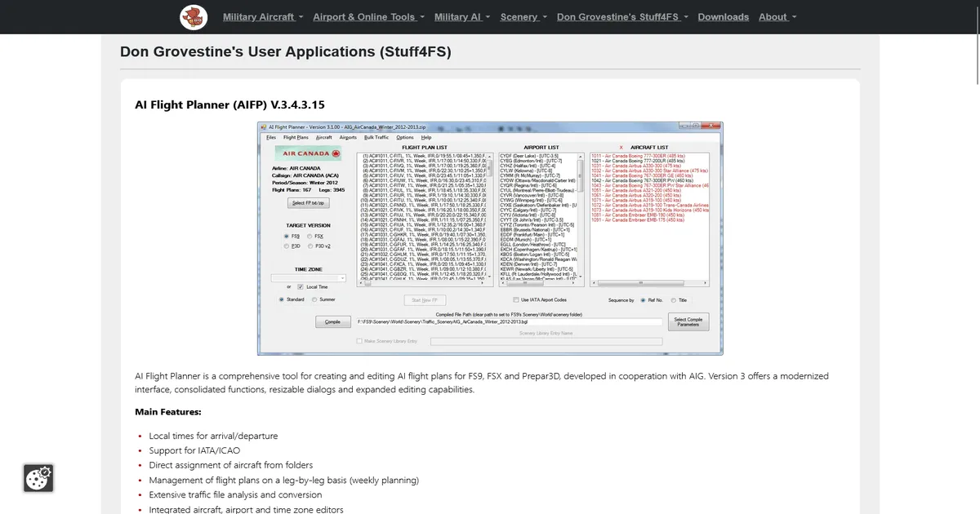Select aircraft 1091 Air Canada Embraer EMB-175
This screenshot has height=514, width=980.
point(638,219)
